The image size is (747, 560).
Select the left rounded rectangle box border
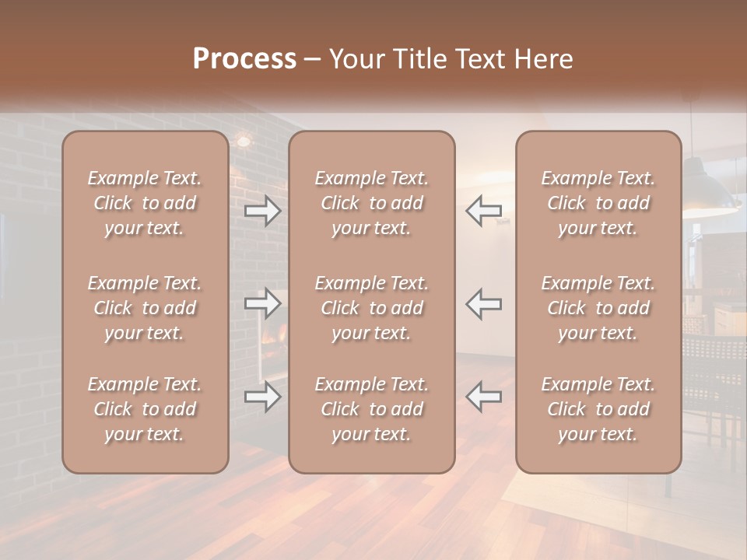(x=63, y=303)
